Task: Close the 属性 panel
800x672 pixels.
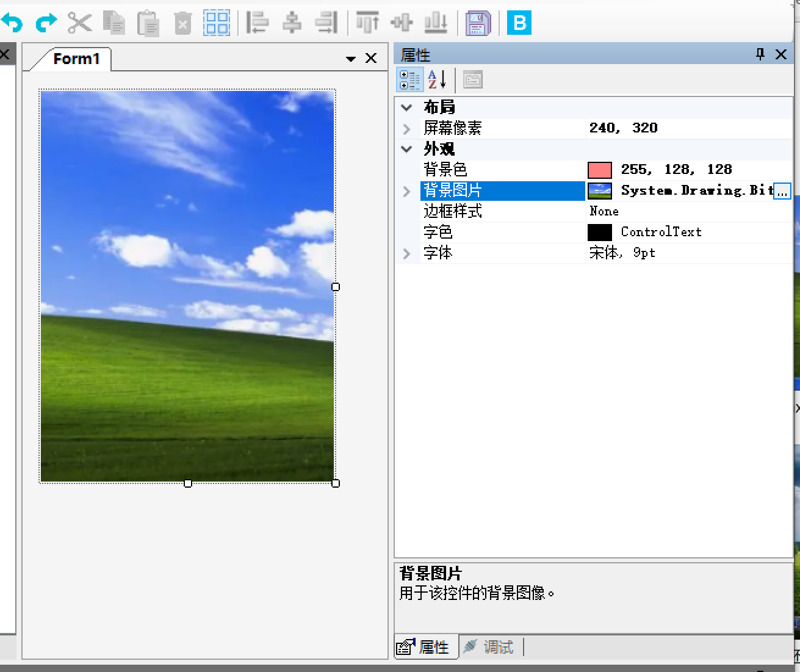Action: [781, 54]
